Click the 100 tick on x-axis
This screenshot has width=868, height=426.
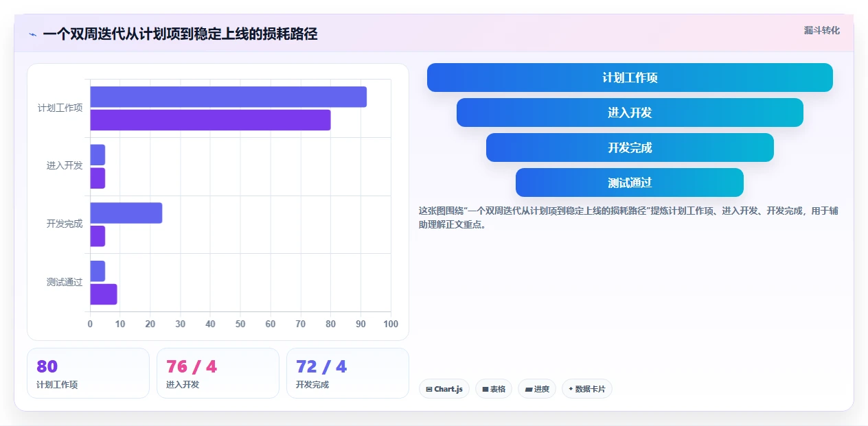(391, 324)
